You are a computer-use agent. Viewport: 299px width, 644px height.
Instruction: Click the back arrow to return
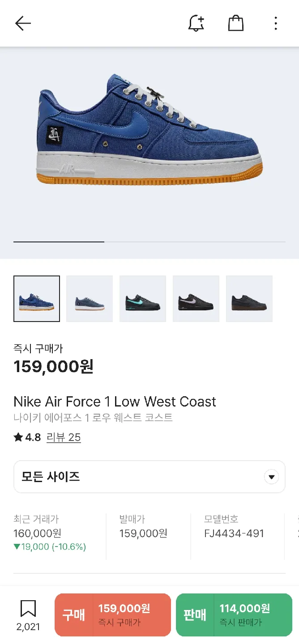click(x=22, y=23)
